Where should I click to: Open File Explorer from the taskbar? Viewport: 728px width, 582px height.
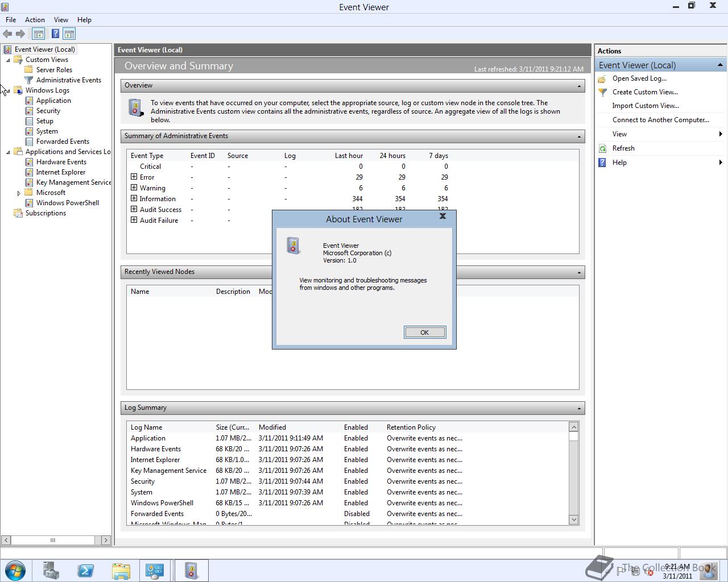[121, 571]
